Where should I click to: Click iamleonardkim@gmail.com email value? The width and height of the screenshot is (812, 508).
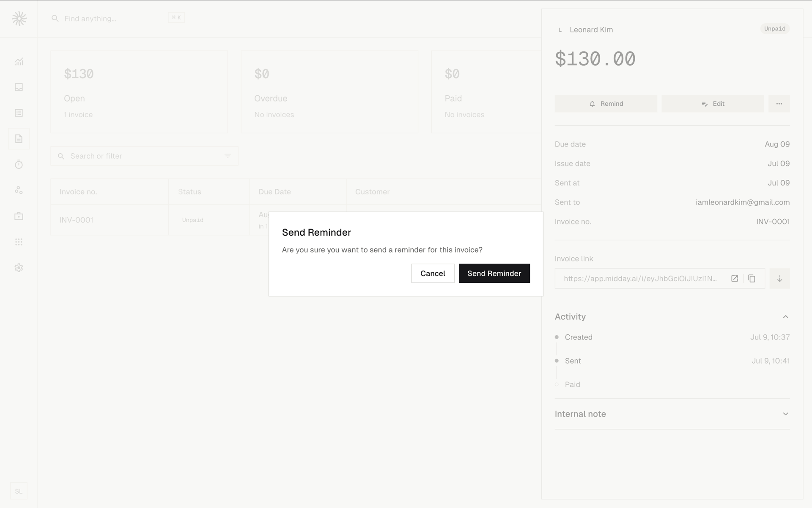coord(743,202)
